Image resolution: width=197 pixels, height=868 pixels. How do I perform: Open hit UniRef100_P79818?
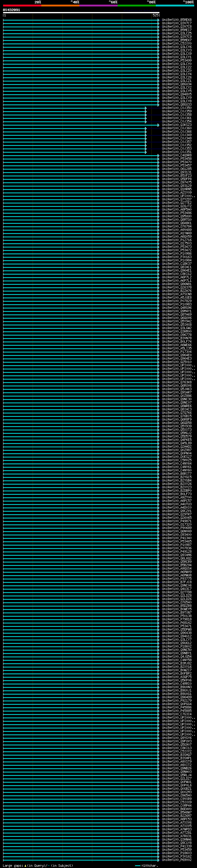[x=176, y=619]
